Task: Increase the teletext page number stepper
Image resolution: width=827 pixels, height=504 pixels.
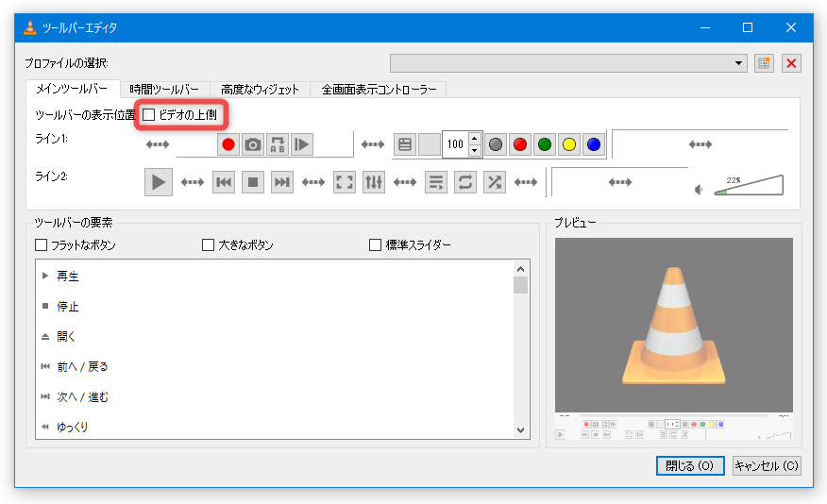Action: 475,139
